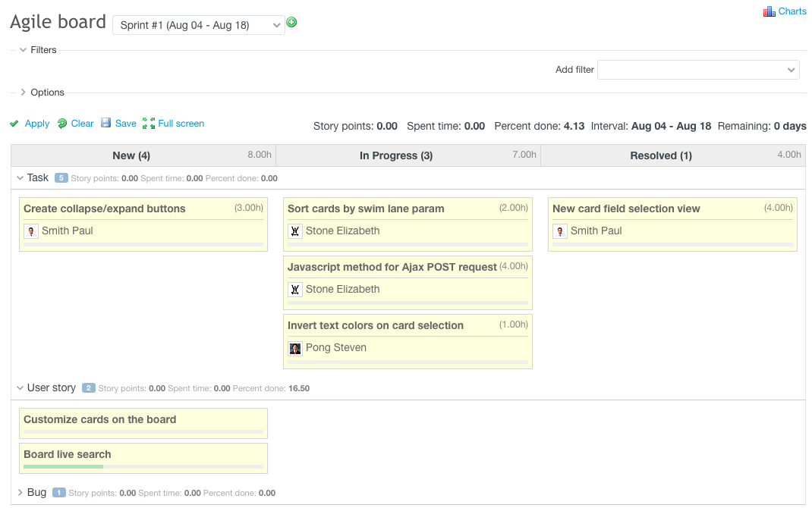The image size is (812, 508).
Task: Expand the Bug swim lane
Action: (x=20, y=493)
